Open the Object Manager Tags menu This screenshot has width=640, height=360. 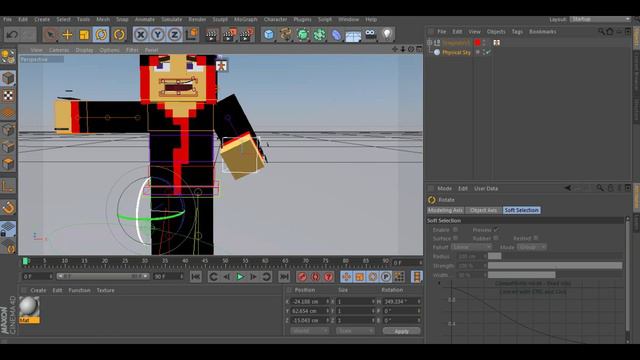click(x=517, y=31)
